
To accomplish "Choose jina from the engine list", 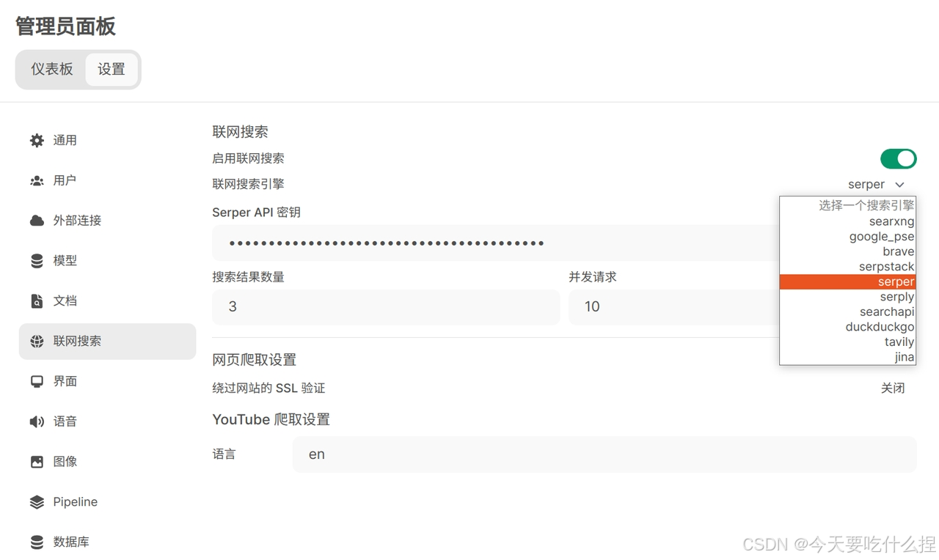I will [847, 357].
